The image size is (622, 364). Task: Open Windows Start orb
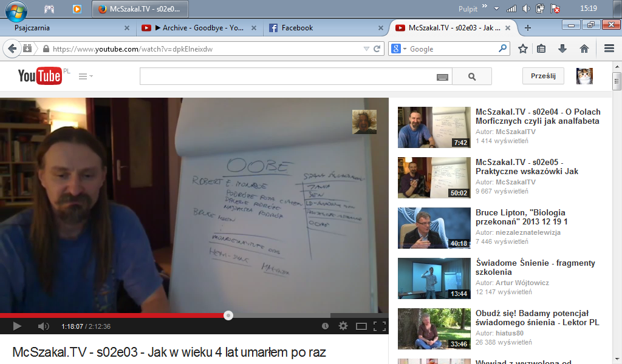[x=16, y=10]
